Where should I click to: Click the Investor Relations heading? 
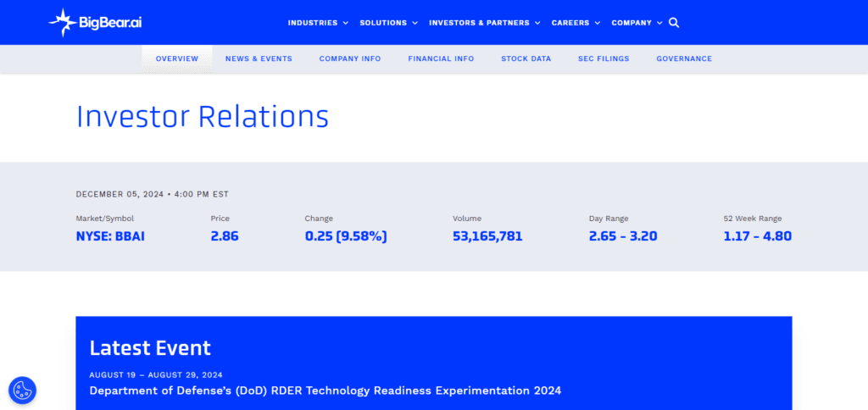203,117
